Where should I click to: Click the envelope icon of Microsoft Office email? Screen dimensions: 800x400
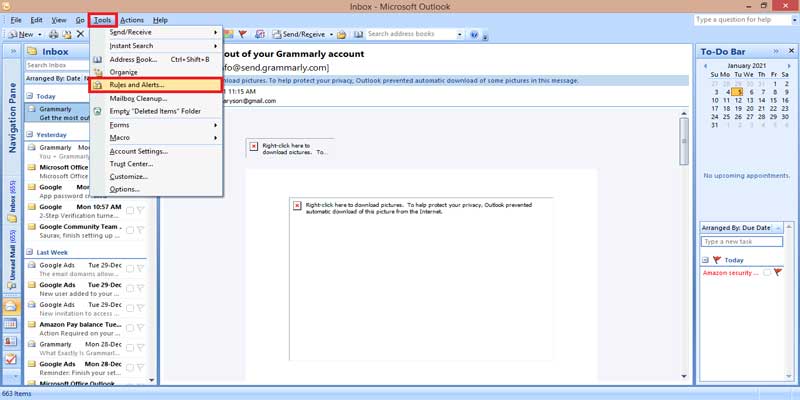point(32,167)
